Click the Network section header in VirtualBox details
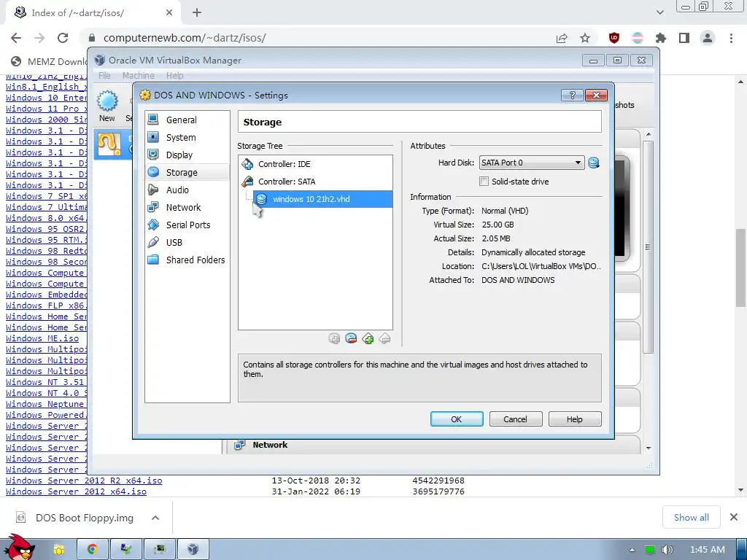The image size is (747, 560). point(270,445)
